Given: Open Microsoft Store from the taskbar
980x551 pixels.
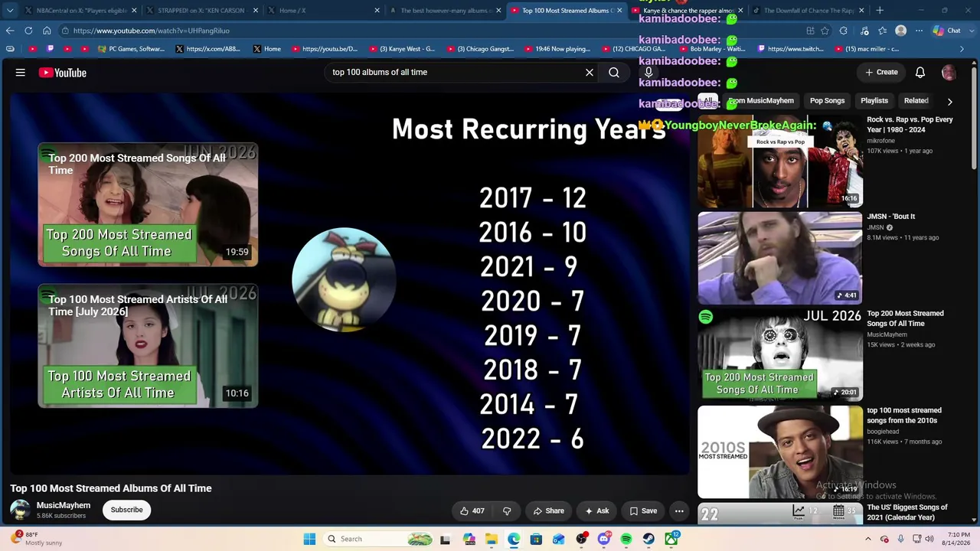Looking at the screenshot, I should click(x=536, y=539).
